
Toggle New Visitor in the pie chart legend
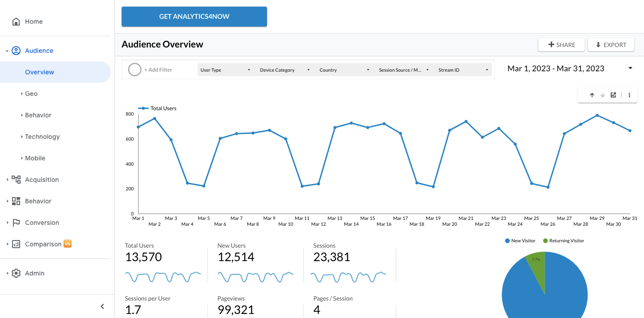click(520, 241)
